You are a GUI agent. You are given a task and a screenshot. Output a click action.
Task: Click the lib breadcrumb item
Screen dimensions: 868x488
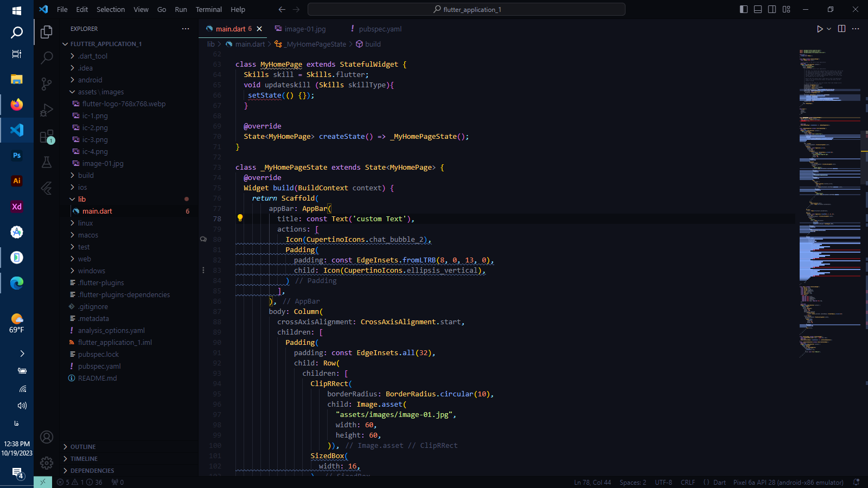click(210, 44)
